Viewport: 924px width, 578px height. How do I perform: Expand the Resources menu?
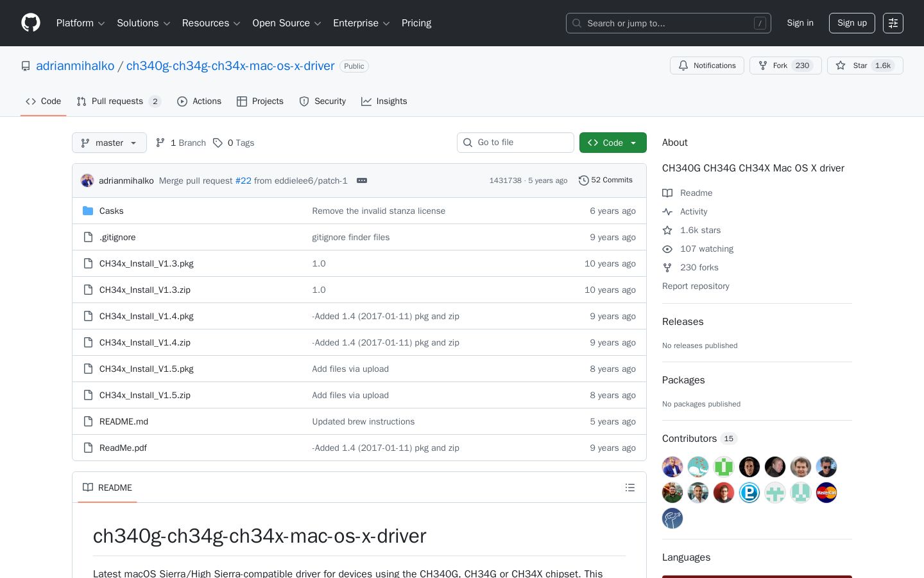pos(211,23)
